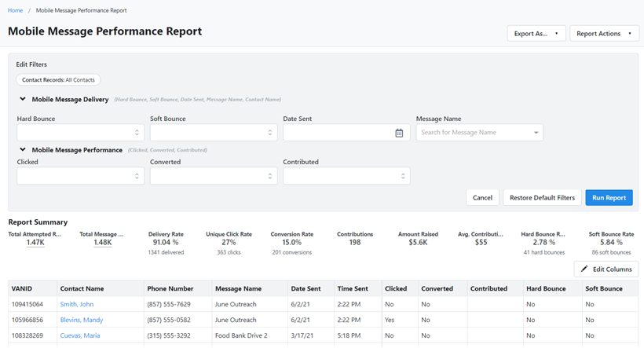Image resolution: width=644 pixels, height=348 pixels.
Task: Open contact Cuevas, Maria
Action: click(79, 335)
